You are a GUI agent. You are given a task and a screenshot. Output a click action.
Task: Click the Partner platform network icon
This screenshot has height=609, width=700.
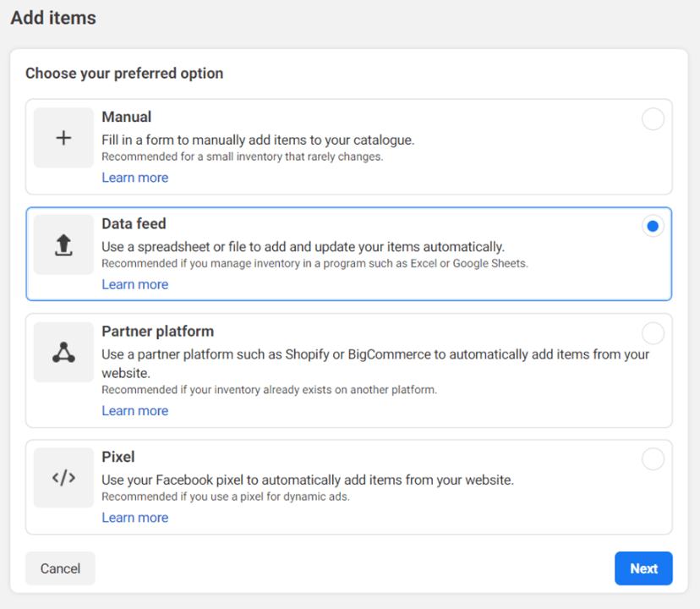63,350
